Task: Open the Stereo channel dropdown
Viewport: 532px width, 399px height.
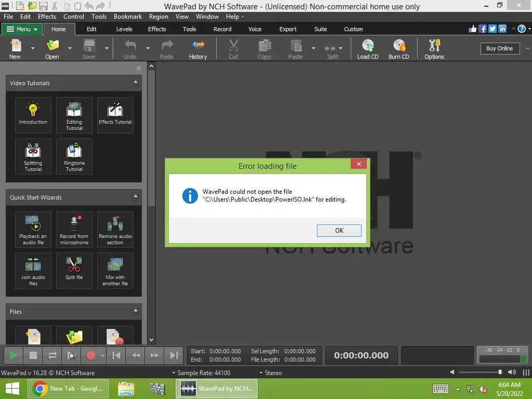Action: tap(271, 373)
